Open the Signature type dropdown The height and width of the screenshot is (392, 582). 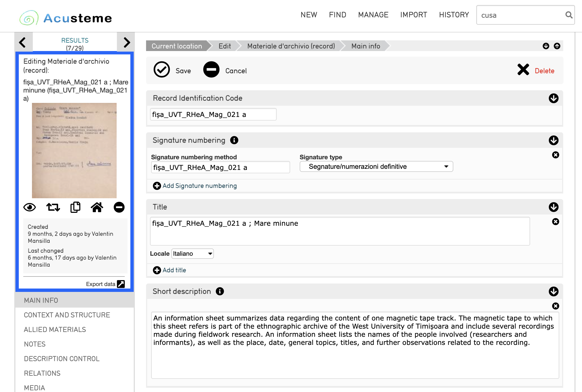(x=376, y=167)
